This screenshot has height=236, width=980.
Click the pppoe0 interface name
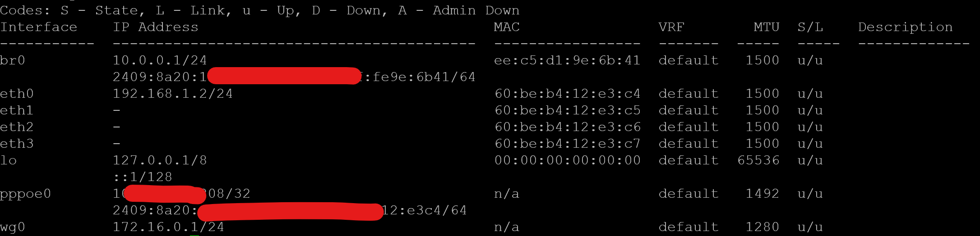coord(25,194)
